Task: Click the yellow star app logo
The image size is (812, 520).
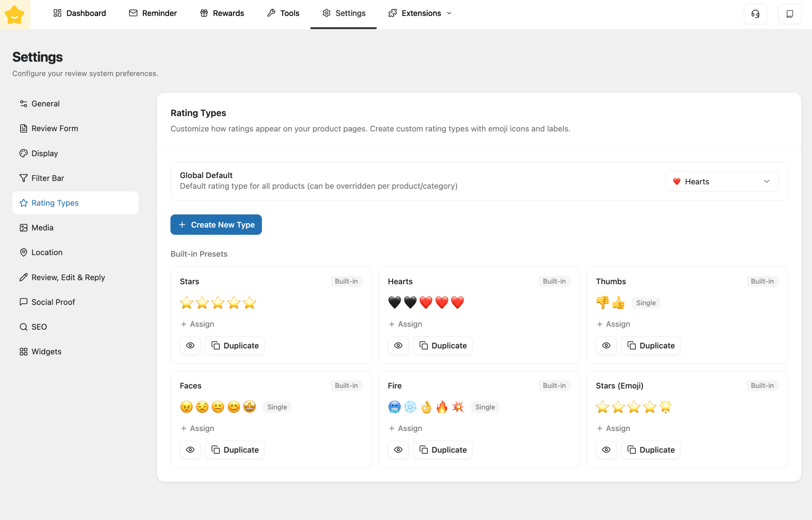Action: coord(15,15)
